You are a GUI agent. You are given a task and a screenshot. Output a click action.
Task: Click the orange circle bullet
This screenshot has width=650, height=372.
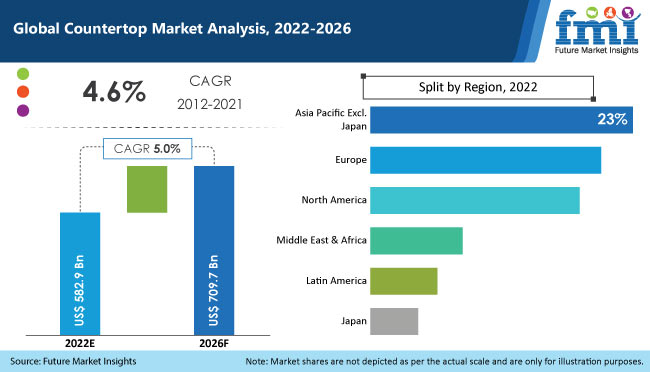point(23,92)
